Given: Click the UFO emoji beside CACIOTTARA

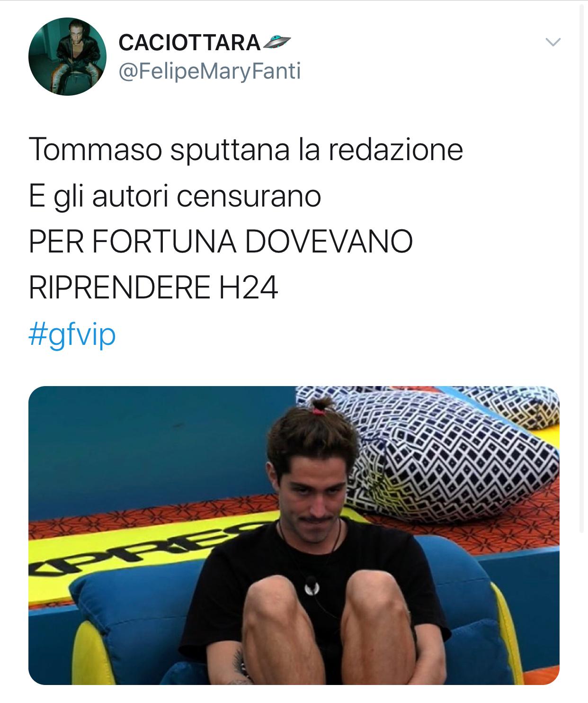Looking at the screenshot, I should coord(276,43).
